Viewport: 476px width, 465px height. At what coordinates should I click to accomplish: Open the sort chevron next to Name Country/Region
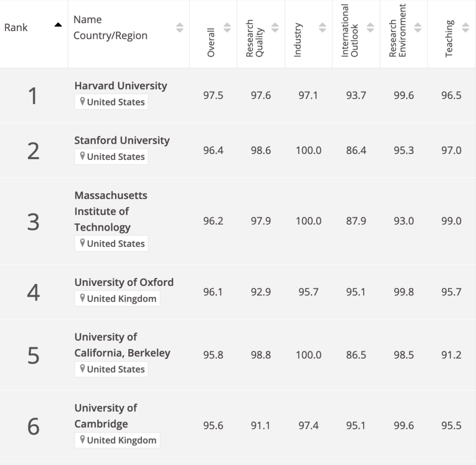pyautogui.click(x=179, y=27)
